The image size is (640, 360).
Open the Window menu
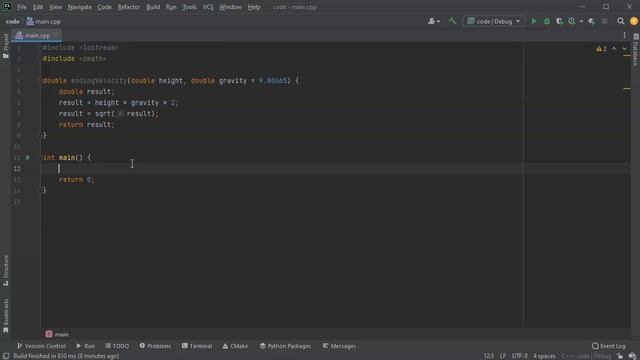point(230,7)
